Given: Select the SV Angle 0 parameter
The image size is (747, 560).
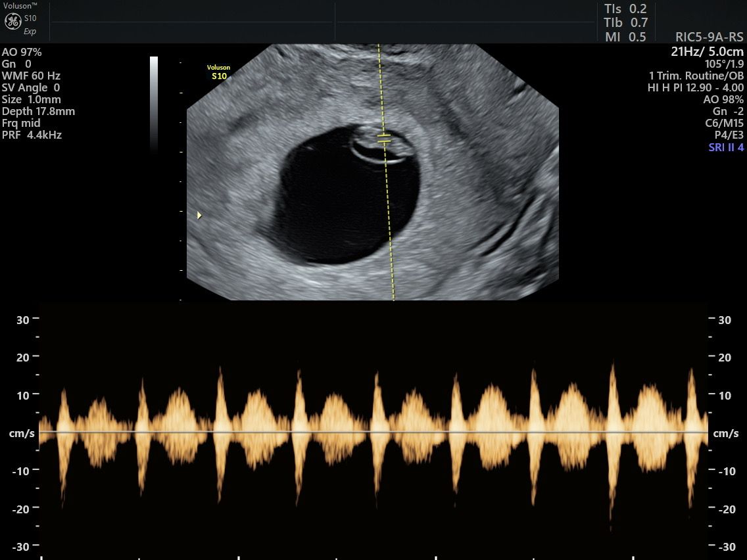Looking at the screenshot, I should pyautogui.click(x=31, y=87).
